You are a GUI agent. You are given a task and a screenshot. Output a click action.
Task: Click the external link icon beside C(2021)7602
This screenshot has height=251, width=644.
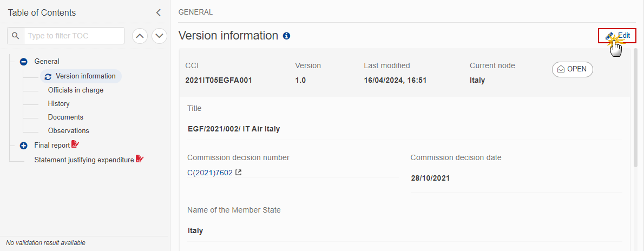[238, 173]
